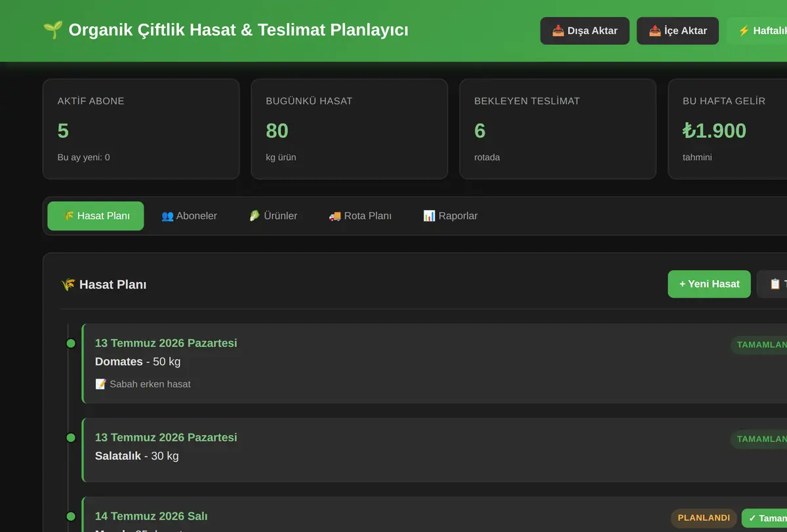The width and height of the screenshot is (787, 532).
Task: Click the Bekleyen Teslimat 6 value
Action: coord(480,131)
